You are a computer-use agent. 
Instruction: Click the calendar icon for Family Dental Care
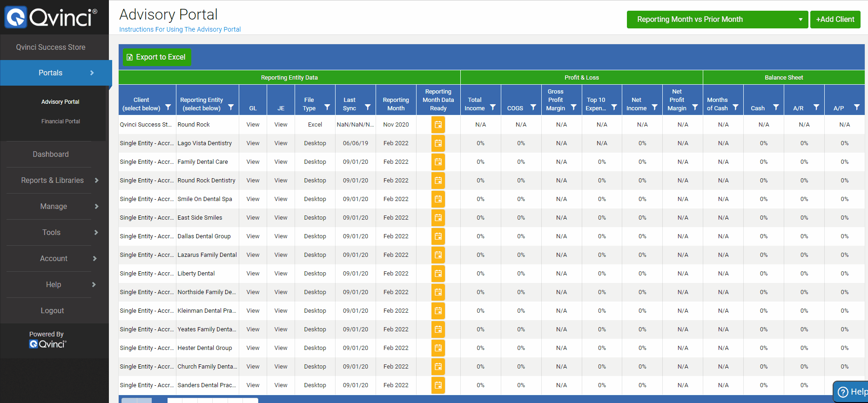coord(438,162)
